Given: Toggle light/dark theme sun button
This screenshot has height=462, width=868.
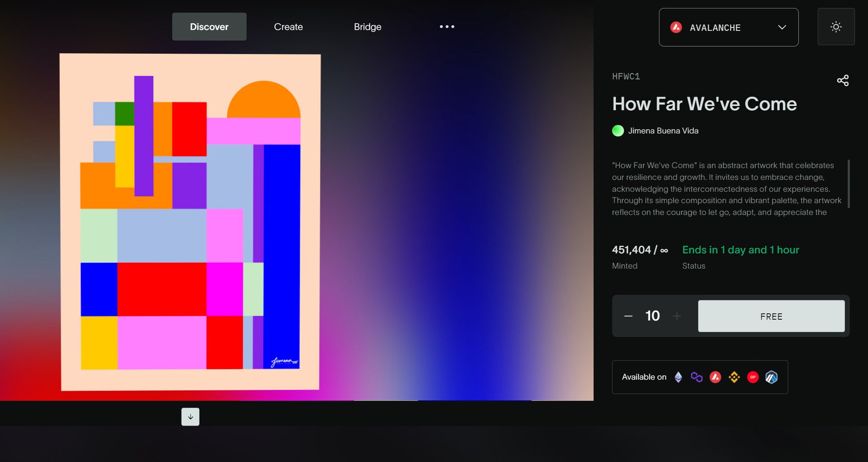Looking at the screenshot, I should (836, 27).
